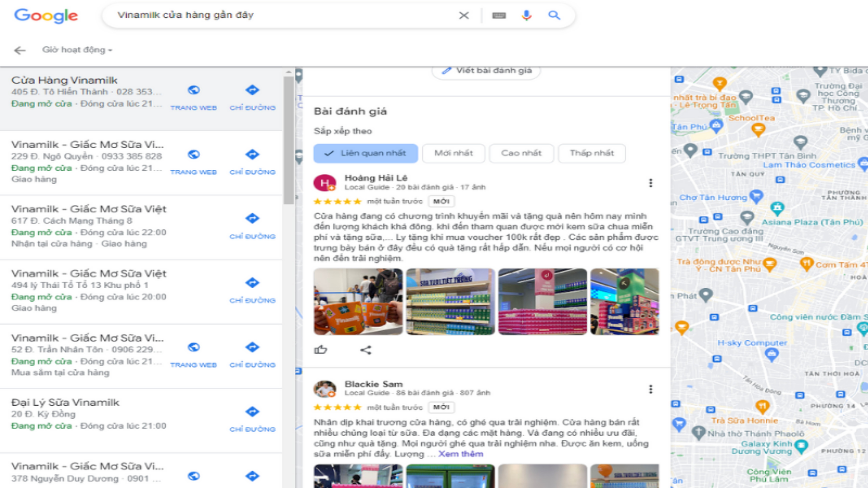Clear the search query with X
Screen dimensions: 868x488
tap(464, 15)
